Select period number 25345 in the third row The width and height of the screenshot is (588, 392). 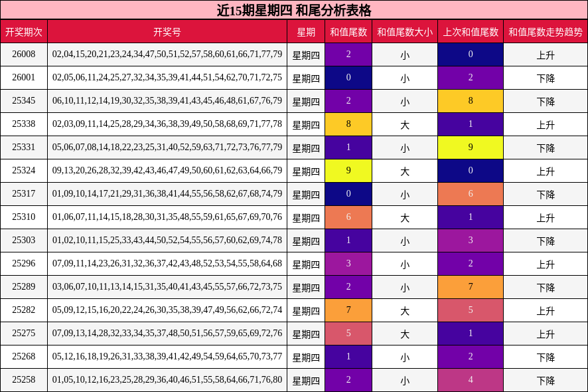25,100
